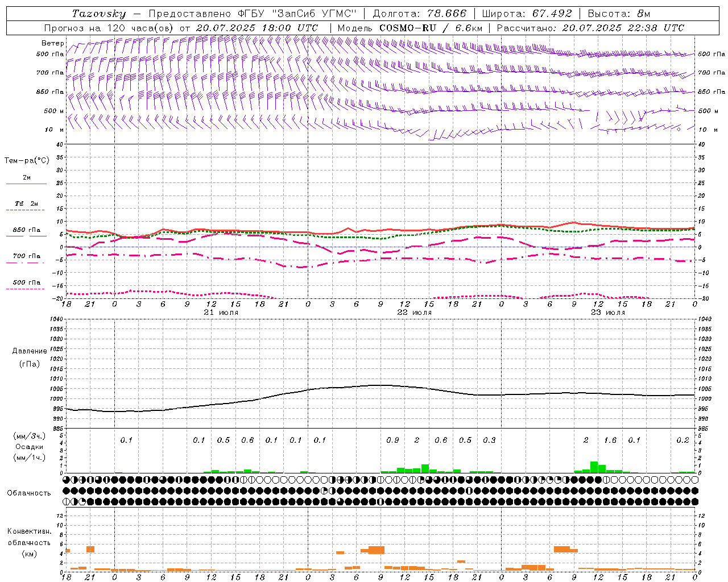Image resolution: width=728 pixels, height=582 pixels.
Task: Select 'Прогноз на 120 часа(ов)' forecast start text
Action: pyautogui.click(x=109, y=28)
